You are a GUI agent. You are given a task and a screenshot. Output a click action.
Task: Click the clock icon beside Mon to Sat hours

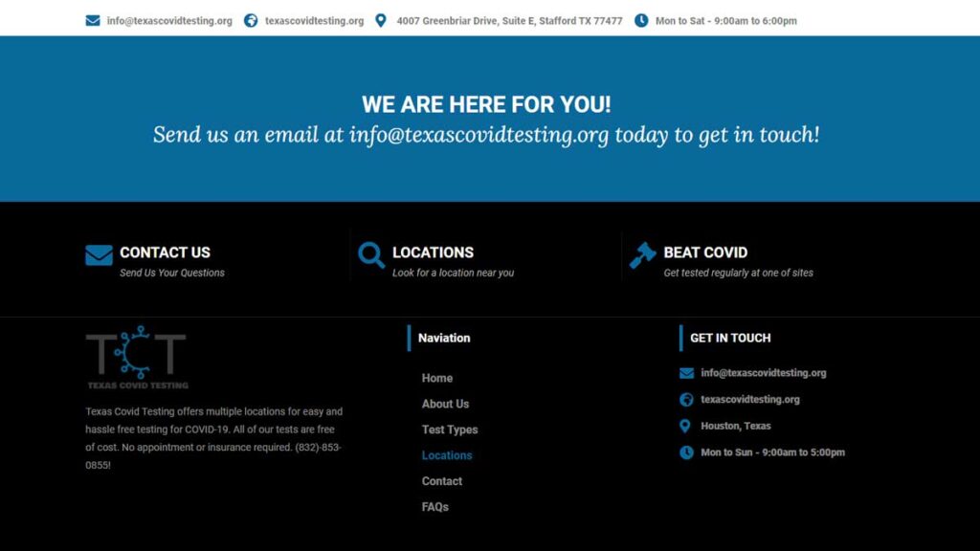coord(641,21)
